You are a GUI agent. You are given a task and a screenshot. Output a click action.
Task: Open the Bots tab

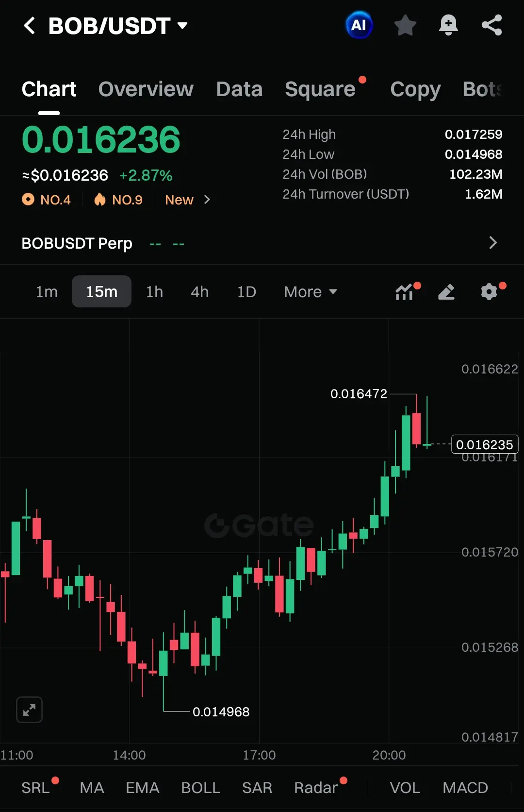483,89
